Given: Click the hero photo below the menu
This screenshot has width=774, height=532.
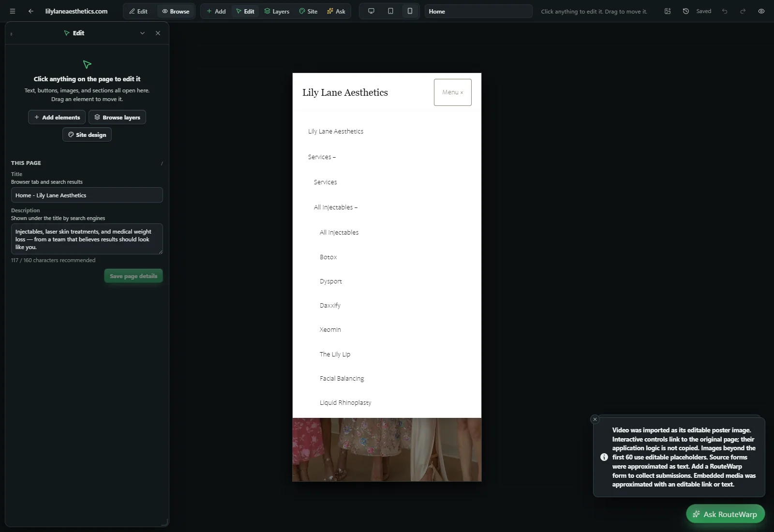Looking at the screenshot, I should click(387, 450).
